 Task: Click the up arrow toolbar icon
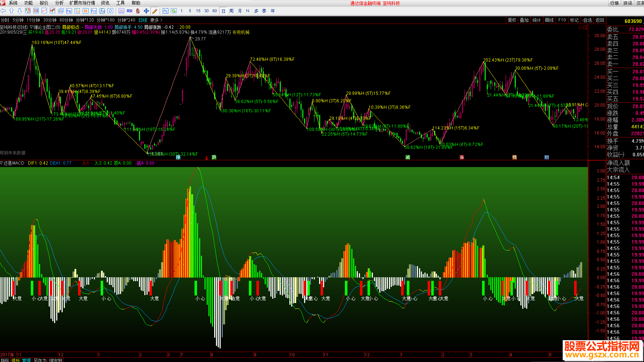tap(11, 11)
